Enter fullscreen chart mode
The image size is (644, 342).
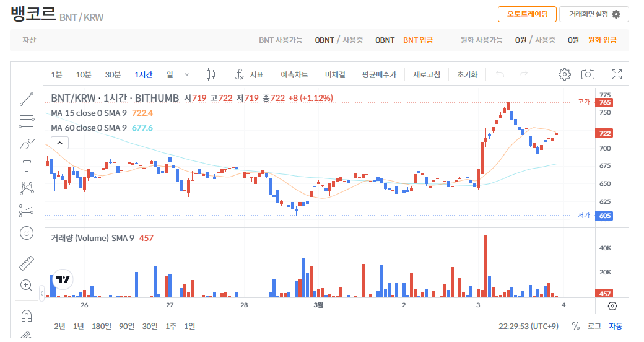[617, 74]
